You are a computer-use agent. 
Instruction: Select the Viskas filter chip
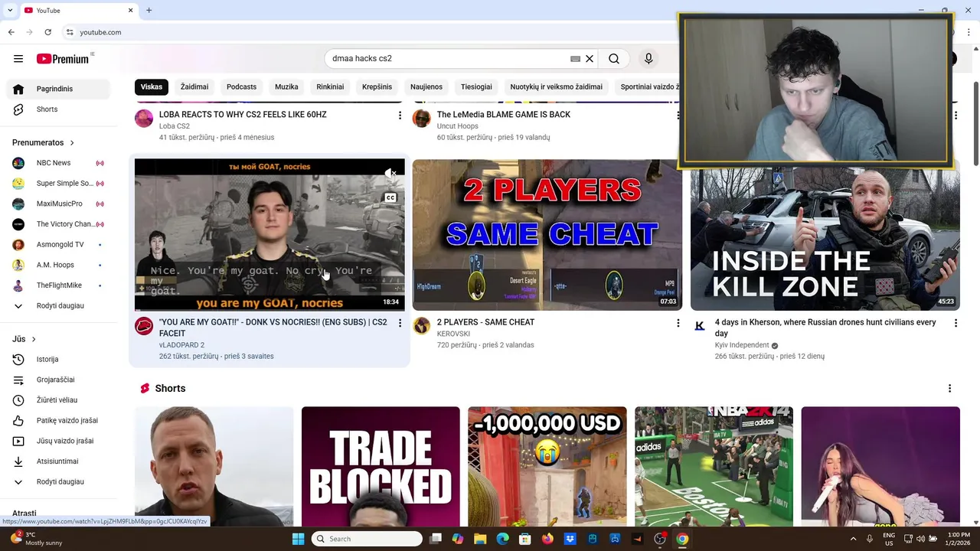click(152, 87)
